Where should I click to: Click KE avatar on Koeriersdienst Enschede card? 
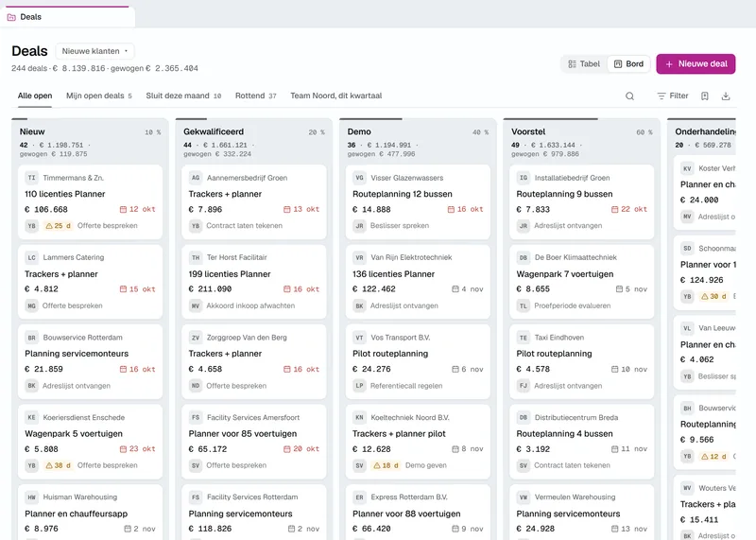click(31, 417)
